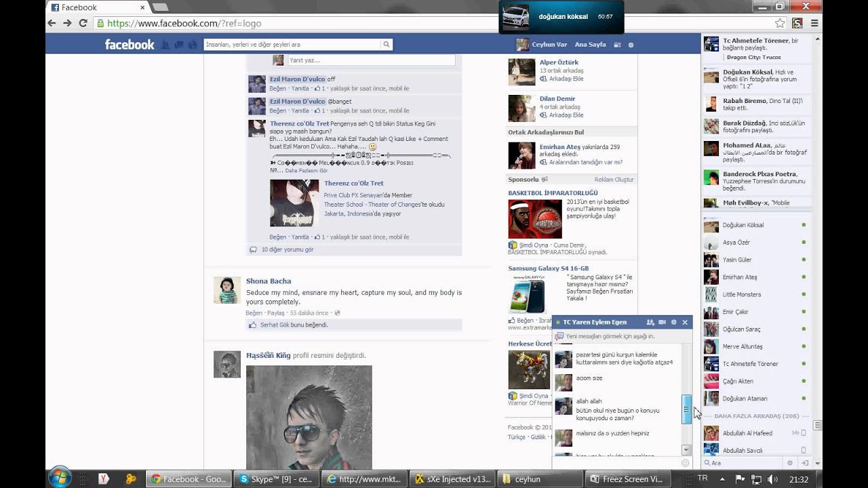The width and height of the screenshot is (868, 488).
Task: Click the search magnifier button
Action: coord(387,45)
